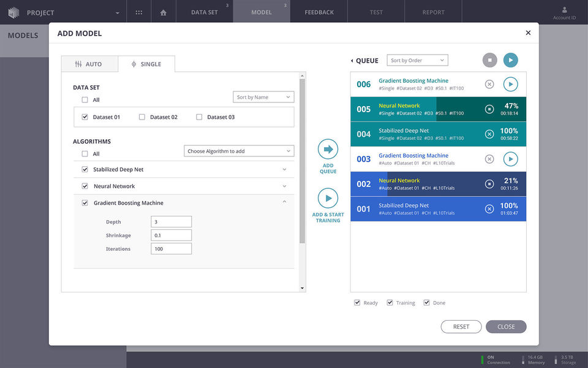Expand Neural Network settings chevron
The image size is (588, 368).
point(284,186)
